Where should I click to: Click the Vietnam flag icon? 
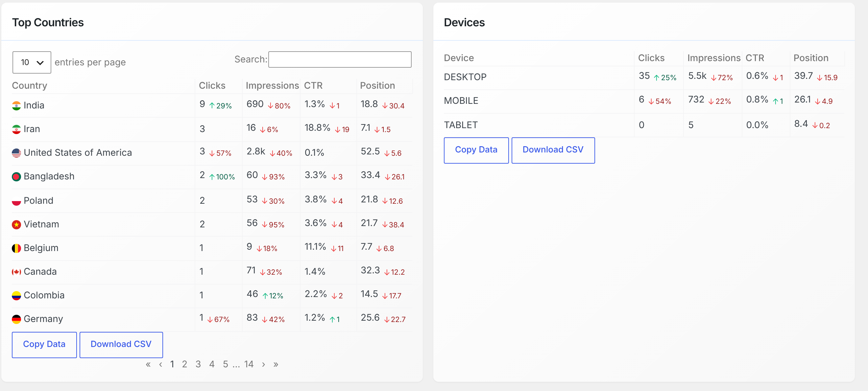(x=16, y=224)
